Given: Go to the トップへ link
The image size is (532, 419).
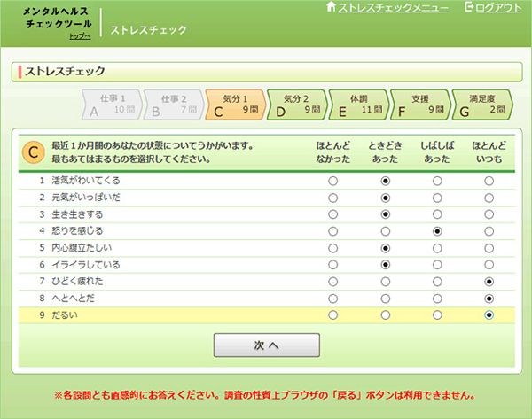Looking at the screenshot, I should click(x=81, y=36).
